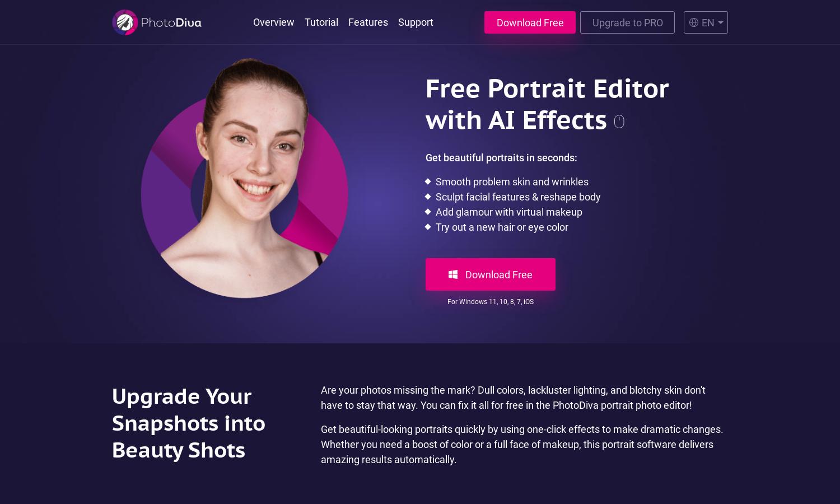840x504 pixels.
Task: Click the Free Portrait Editor headline
Action: click(x=547, y=104)
